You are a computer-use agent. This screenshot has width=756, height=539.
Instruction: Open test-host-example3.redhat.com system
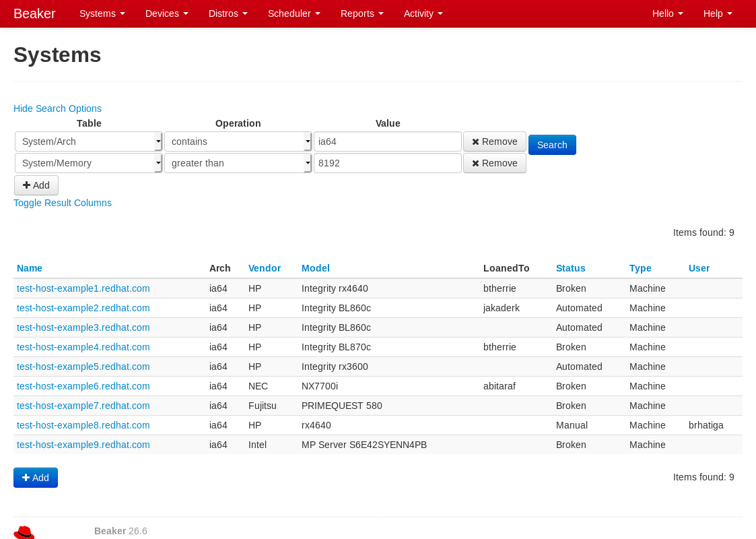pyautogui.click(x=83, y=327)
